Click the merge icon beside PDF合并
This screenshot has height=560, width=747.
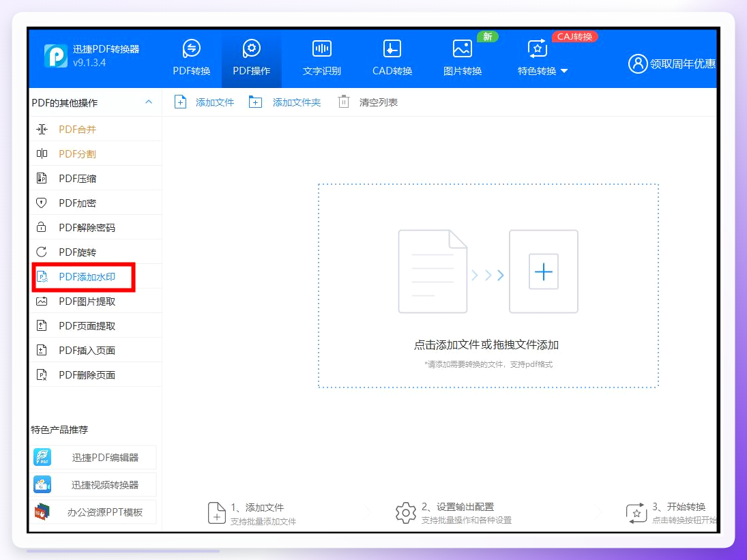[x=42, y=129]
